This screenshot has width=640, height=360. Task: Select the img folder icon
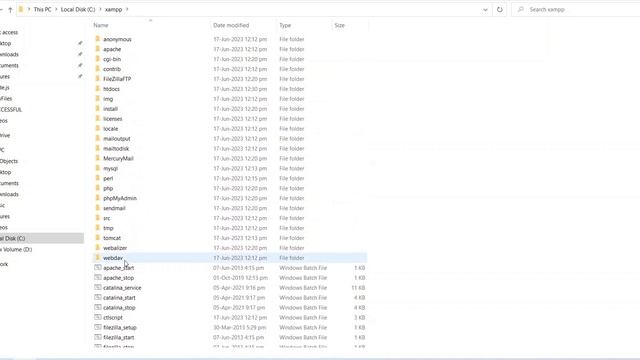pyautogui.click(x=98, y=98)
